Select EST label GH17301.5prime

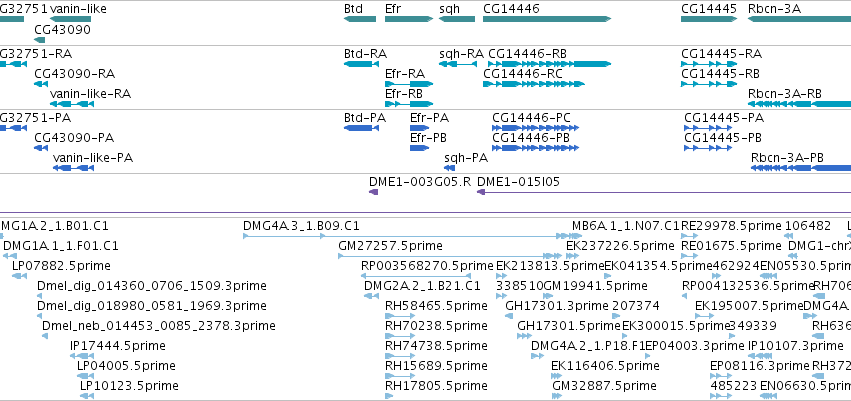click(569, 325)
